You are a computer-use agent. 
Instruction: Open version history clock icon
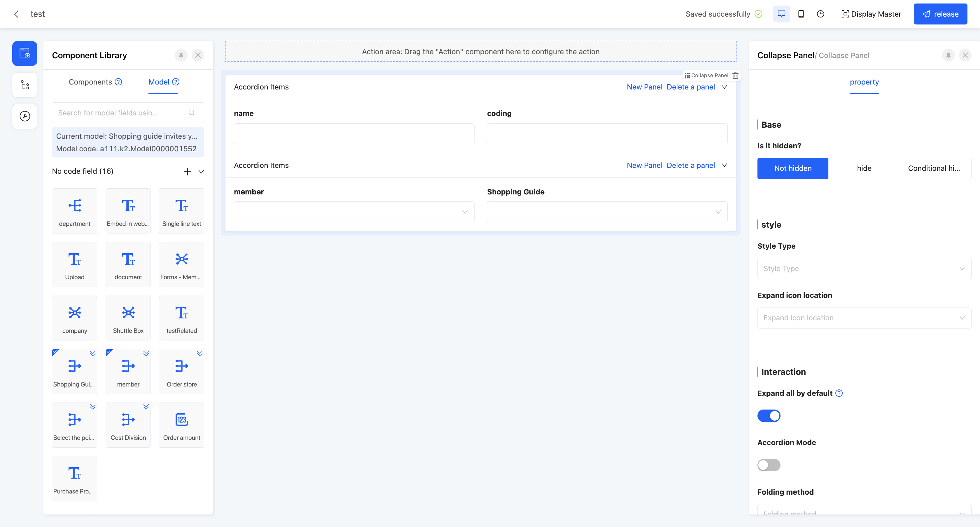coord(820,14)
